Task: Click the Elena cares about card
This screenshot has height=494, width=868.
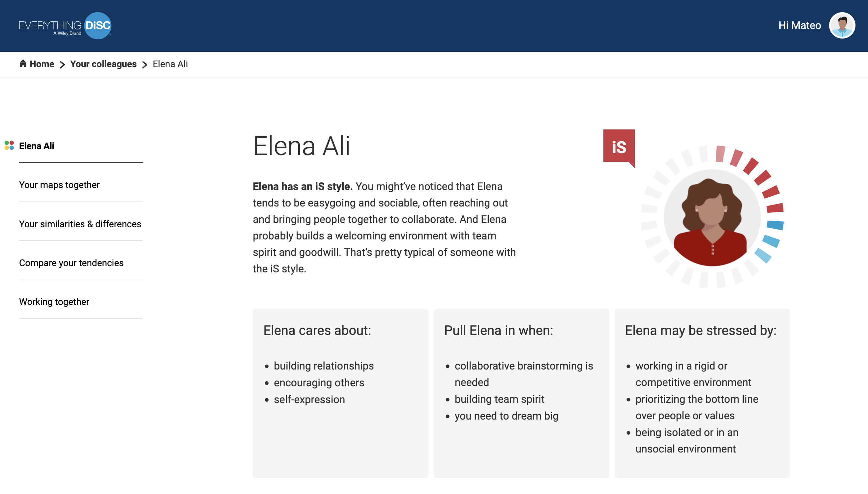Action: coord(340,393)
